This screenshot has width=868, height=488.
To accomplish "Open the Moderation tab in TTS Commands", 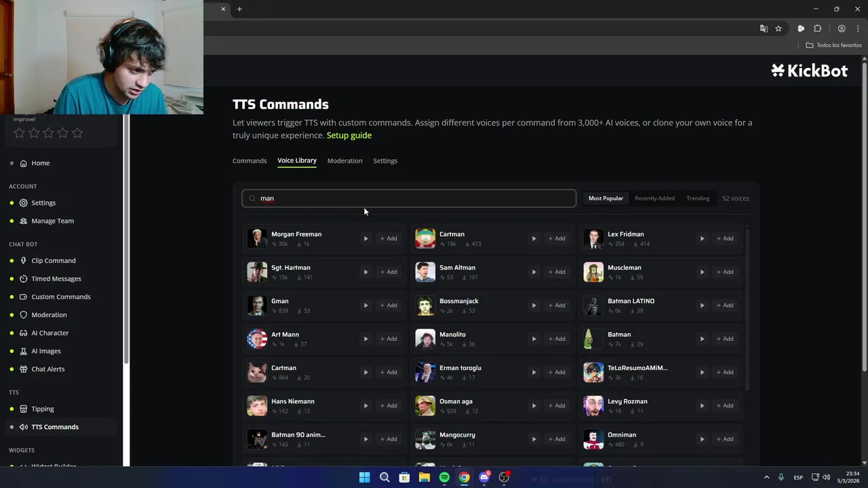I will tap(344, 161).
